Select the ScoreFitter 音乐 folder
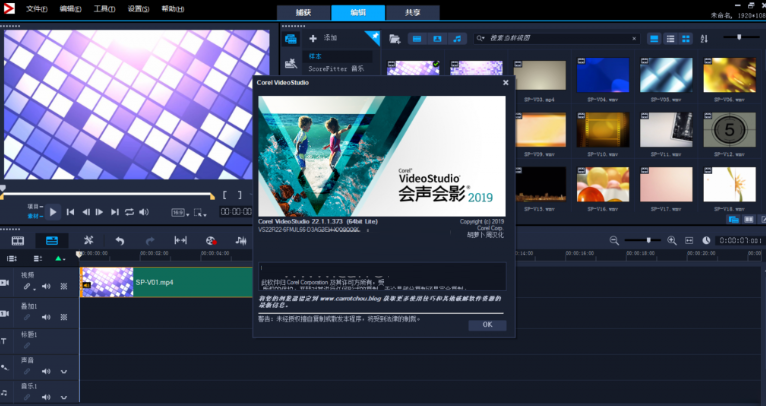 click(336, 69)
